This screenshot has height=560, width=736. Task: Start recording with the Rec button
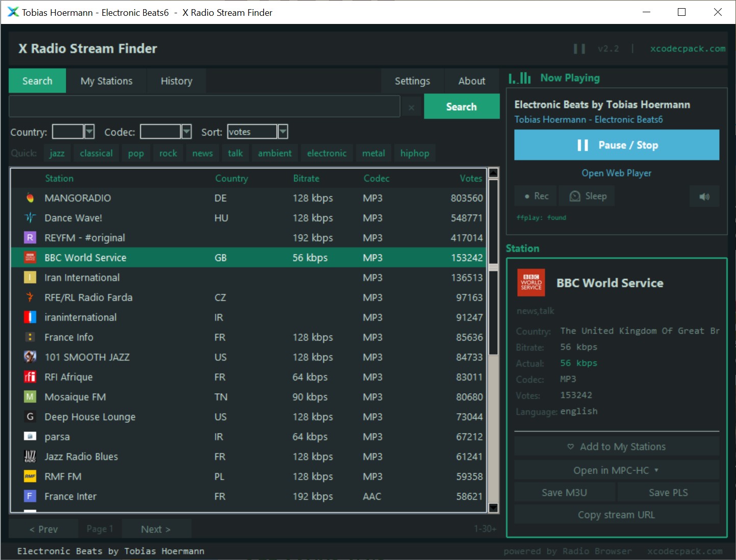coord(537,196)
